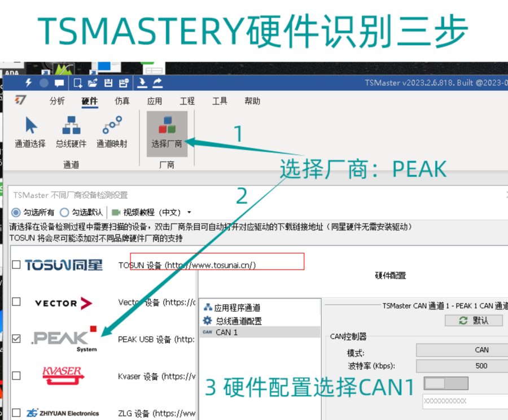Click the save-as icon with ellipsis
This screenshot has width=508, height=420.
[124, 83]
